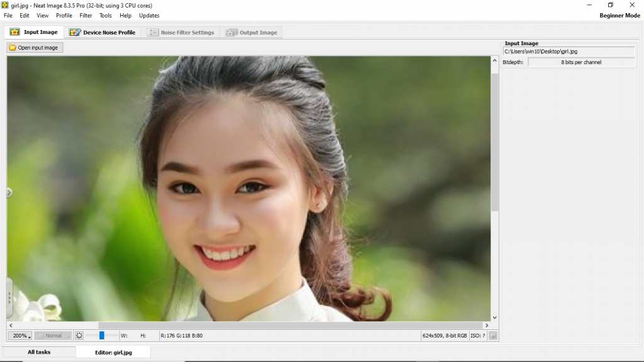Viewport: 644px width, 362px height.
Task: Click the Noise Filter Settings sliders icon
Action: tap(153, 32)
